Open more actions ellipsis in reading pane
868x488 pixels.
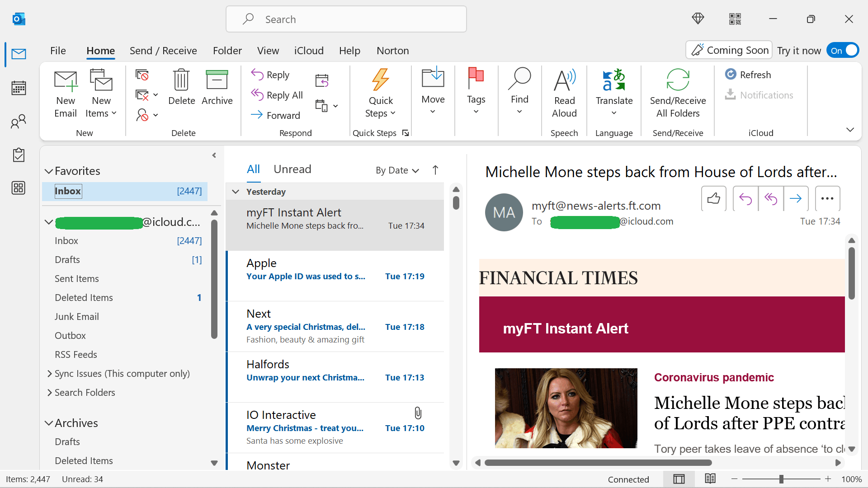coord(827,198)
